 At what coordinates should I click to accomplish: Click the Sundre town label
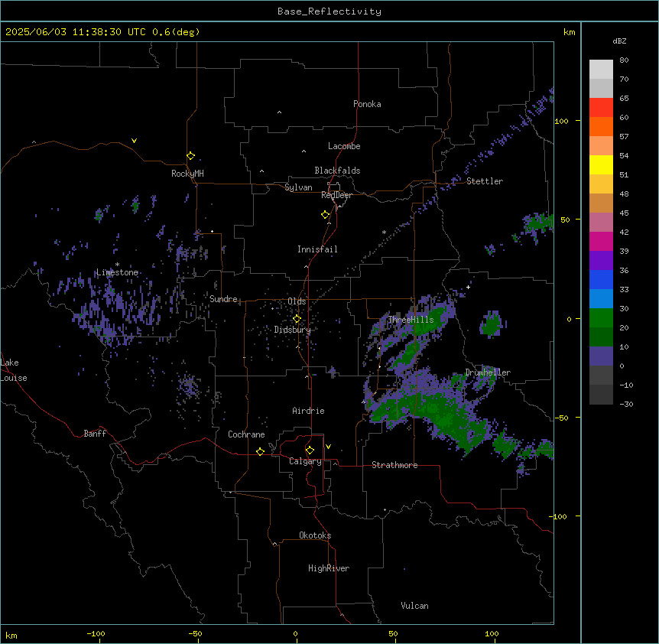click(x=223, y=299)
